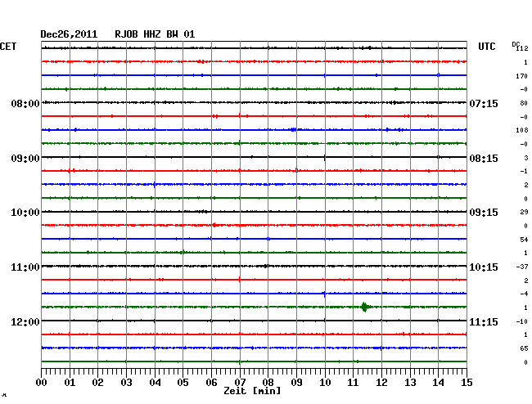Click the DC offset value '80'
The width and height of the screenshot is (532, 404).
(x=524, y=103)
